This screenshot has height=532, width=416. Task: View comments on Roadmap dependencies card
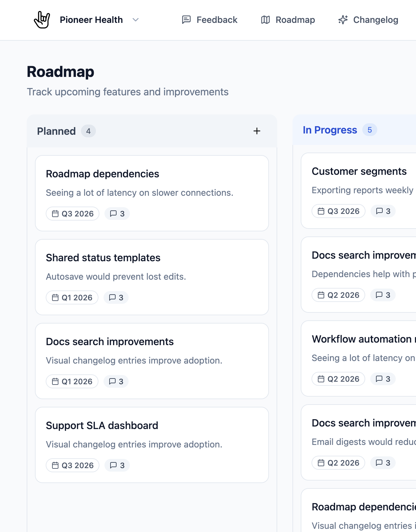pos(117,214)
